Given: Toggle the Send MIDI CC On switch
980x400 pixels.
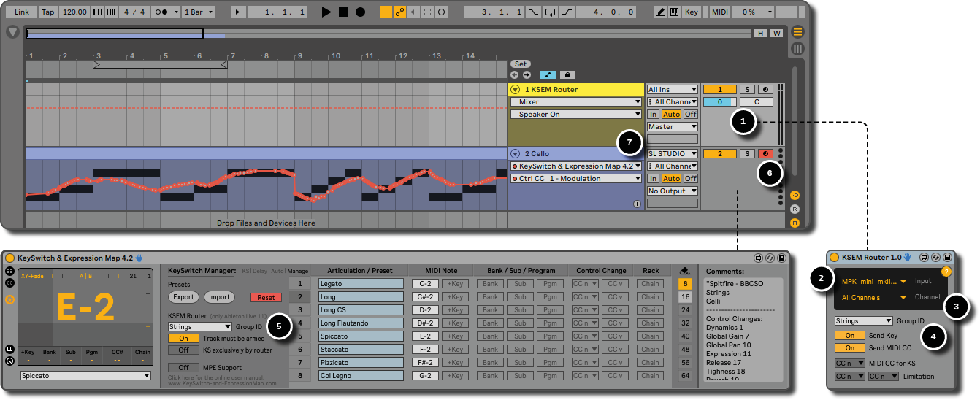Looking at the screenshot, I should 849,348.
